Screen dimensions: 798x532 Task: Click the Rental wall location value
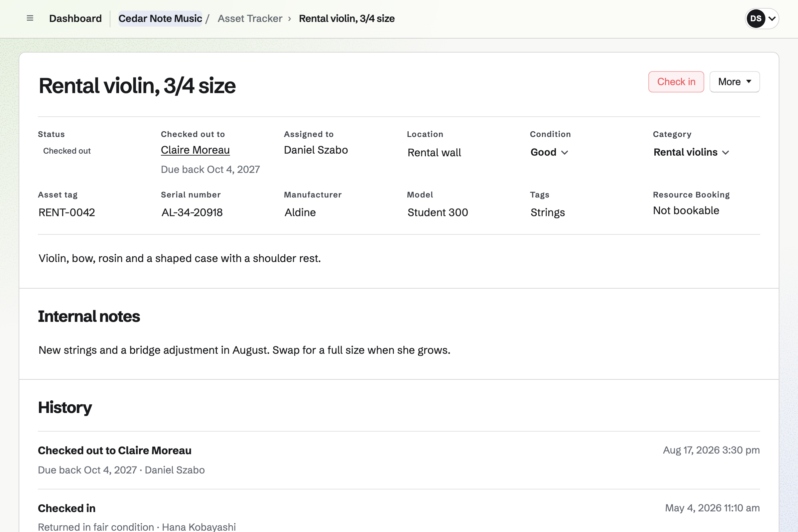434,153
